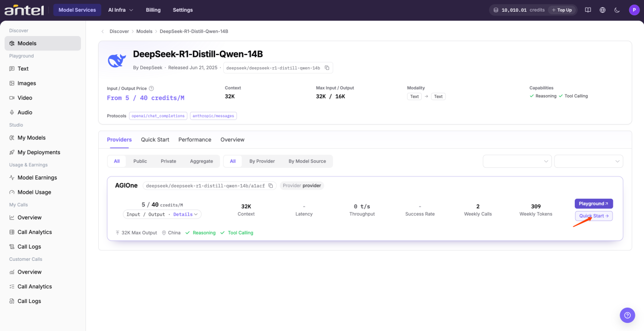Open Overview under Customer Calls

tap(43, 272)
